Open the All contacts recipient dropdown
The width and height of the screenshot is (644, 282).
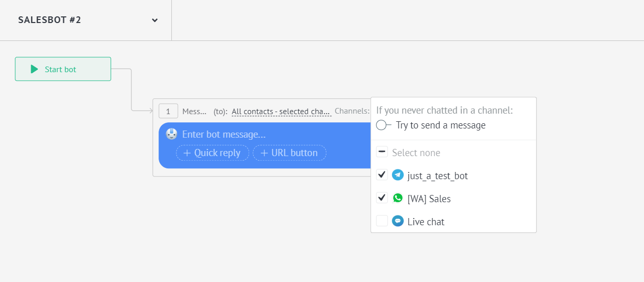(281, 111)
